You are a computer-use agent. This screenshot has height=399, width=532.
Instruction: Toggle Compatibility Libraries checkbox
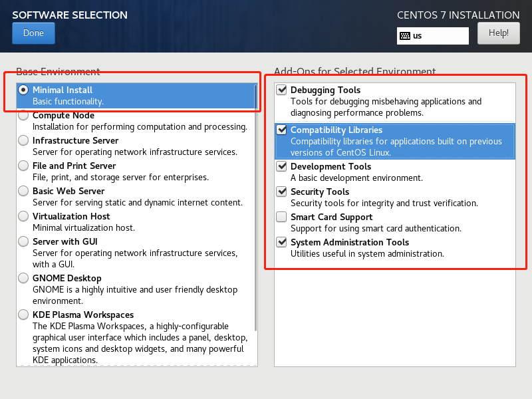(x=281, y=130)
